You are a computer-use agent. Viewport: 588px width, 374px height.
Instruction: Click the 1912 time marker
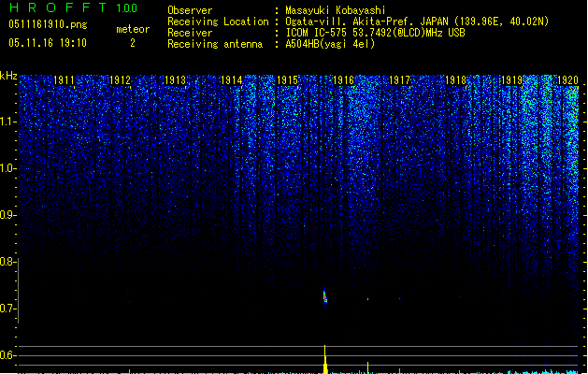click(x=120, y=80)
